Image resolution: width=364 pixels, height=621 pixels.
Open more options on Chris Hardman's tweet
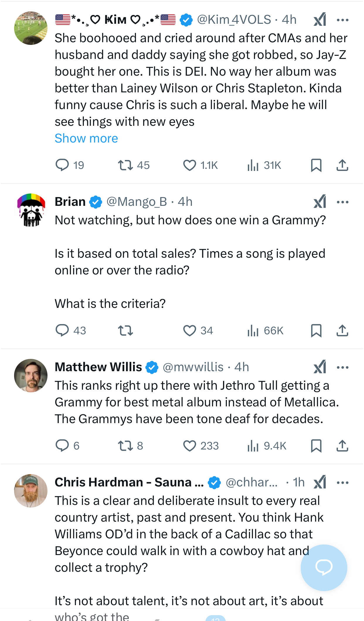click(342, 482)
